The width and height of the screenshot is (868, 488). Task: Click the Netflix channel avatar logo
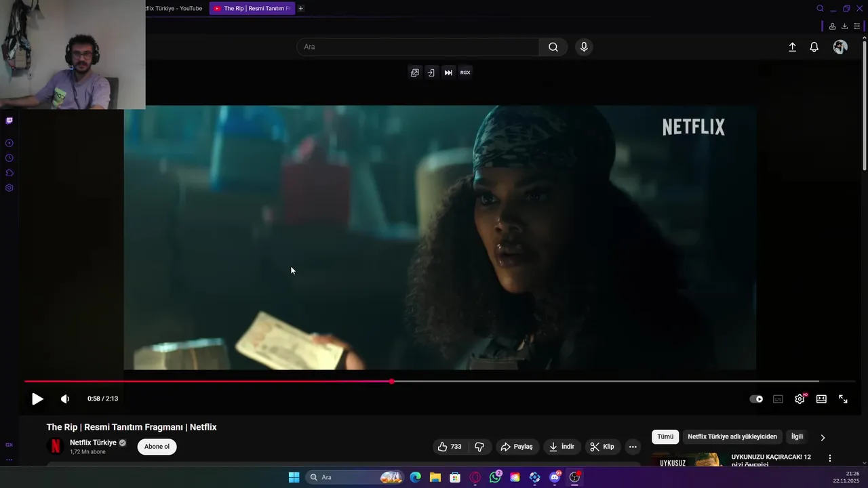(x=56, y=446)
